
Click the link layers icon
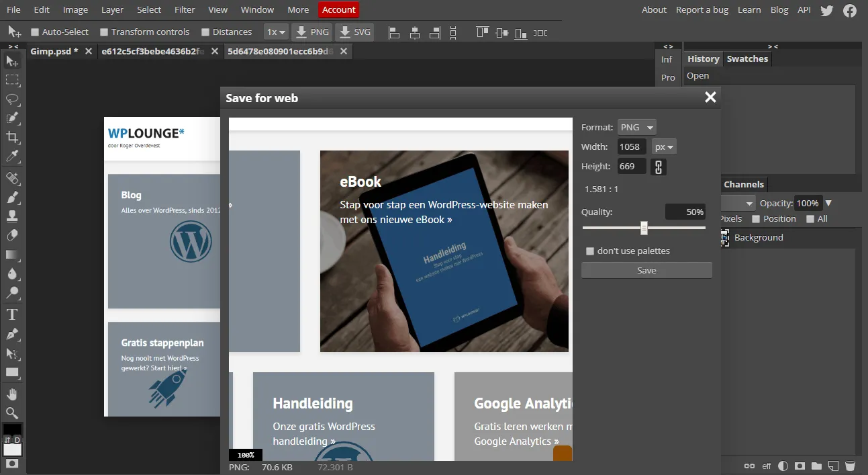click(749, 466)
